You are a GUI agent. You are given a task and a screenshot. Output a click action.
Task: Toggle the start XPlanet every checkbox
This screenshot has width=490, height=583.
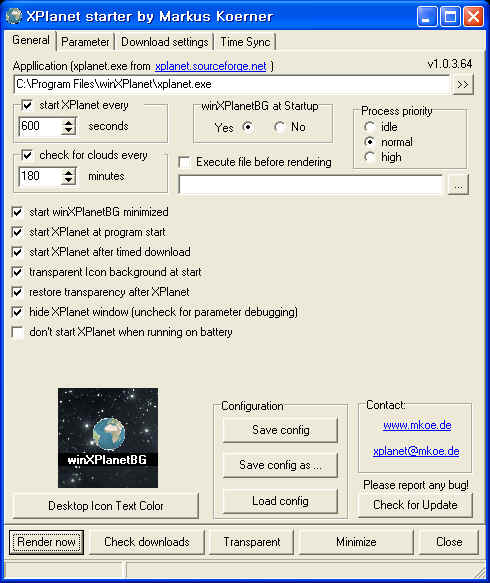pyautogui.click(x=27, y=105)
